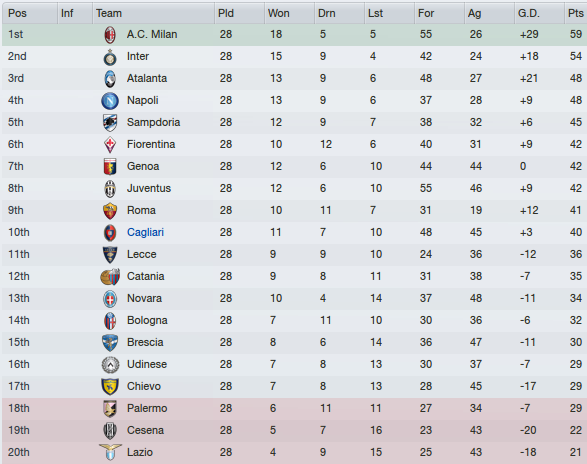Click the Inter club badge
Image resolution: width=587 pixels, height=464 pixels.
click(x=110, y=57)
